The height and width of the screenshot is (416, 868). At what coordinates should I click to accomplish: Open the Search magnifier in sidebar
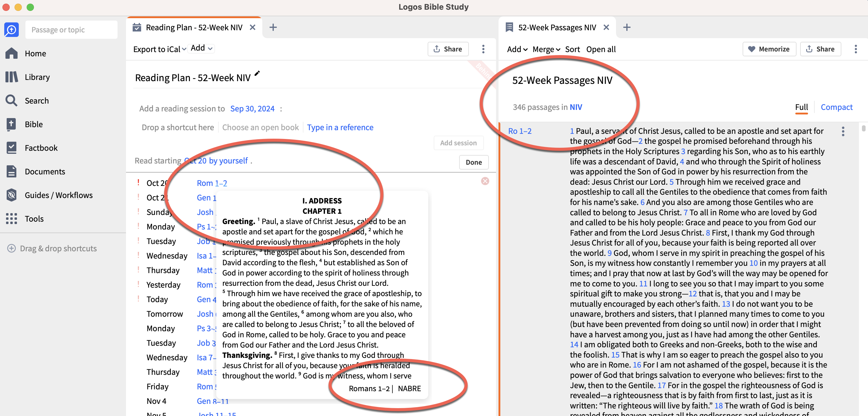pyautogui.click(x=12, y=101)
